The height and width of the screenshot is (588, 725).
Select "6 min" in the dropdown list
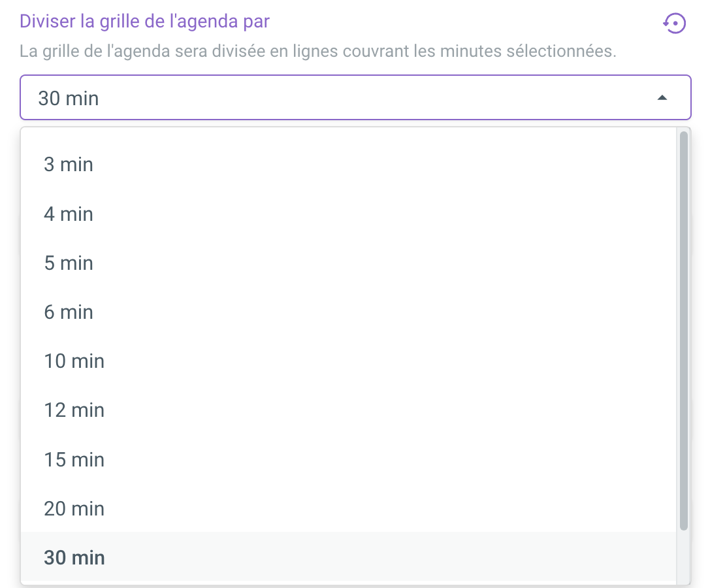(x=69, y=312)
